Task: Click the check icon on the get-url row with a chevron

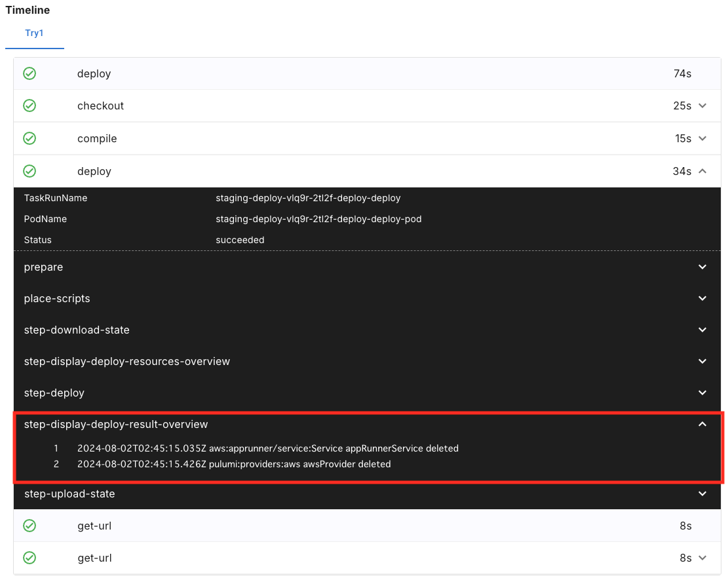Action: [29, 558]
